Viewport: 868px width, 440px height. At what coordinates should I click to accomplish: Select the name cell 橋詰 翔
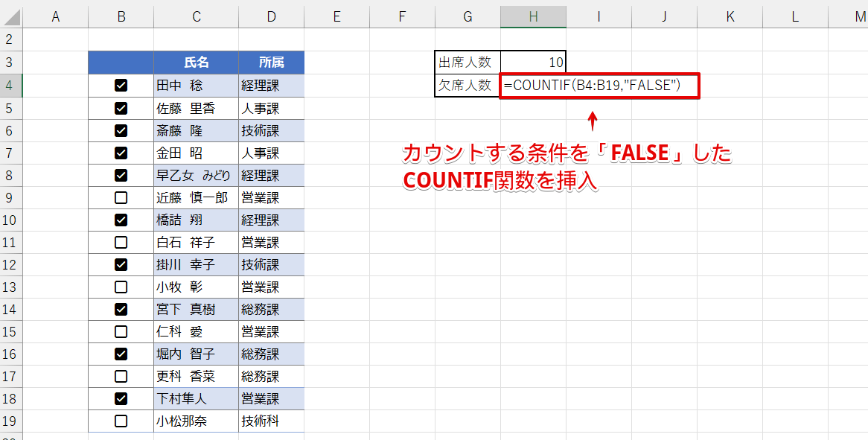[x=197, y=220]
